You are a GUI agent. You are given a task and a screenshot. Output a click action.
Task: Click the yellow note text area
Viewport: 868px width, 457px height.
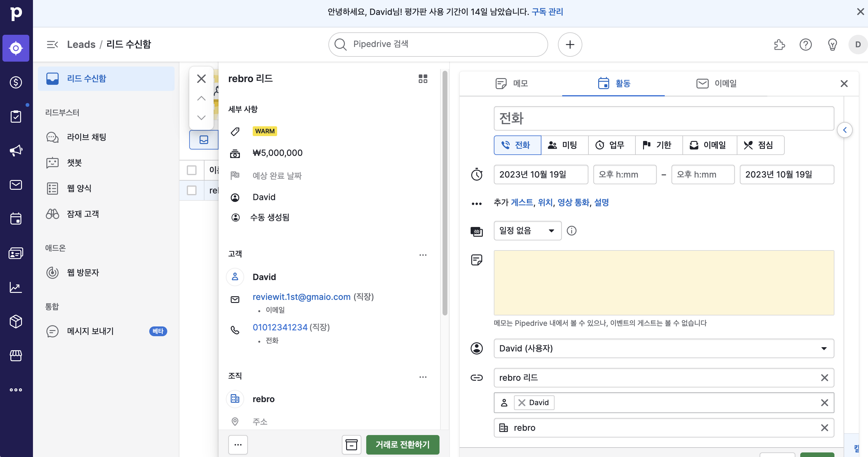664,282
